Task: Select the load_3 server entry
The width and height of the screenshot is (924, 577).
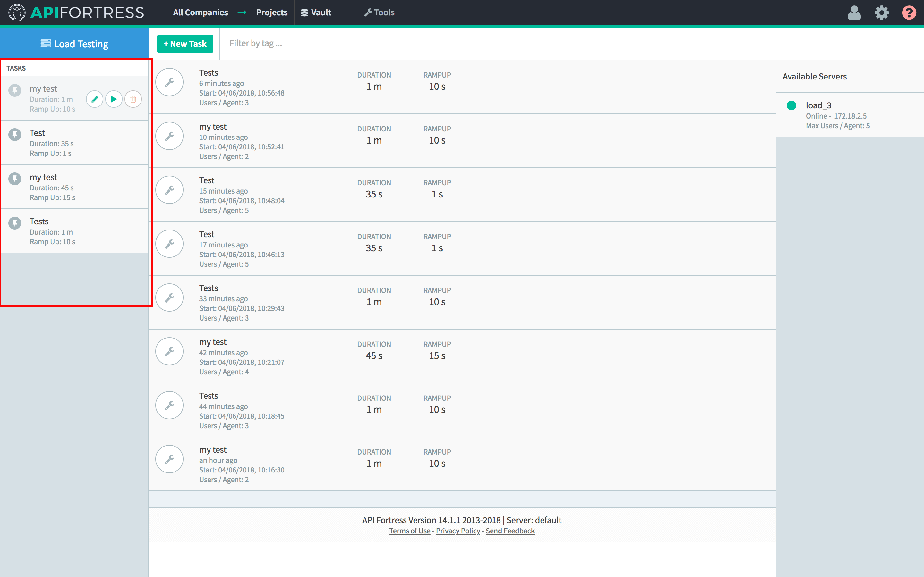Action: click(x=838, y=115)
